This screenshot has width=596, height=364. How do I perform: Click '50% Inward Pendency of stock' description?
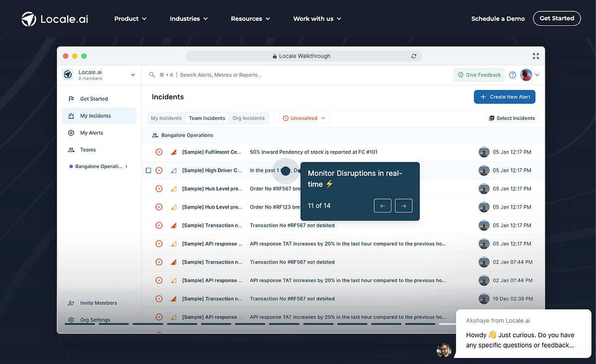[313, 152]
